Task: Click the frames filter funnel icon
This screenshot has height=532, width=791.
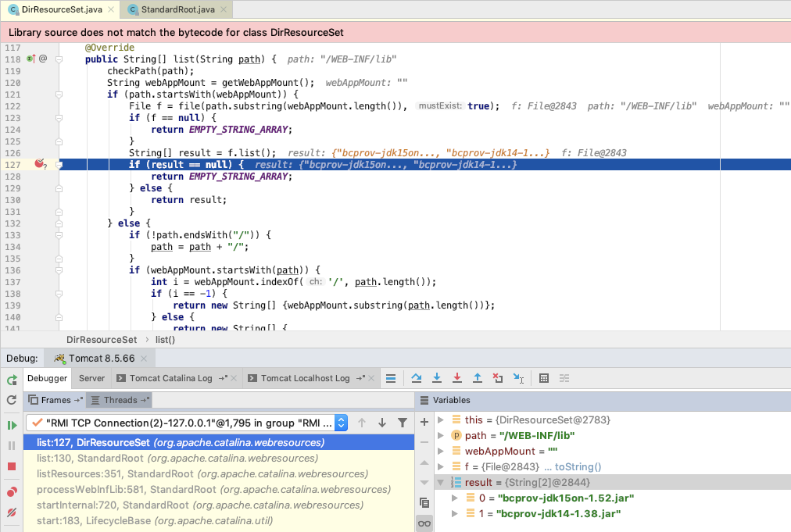Action: (x=402, y=423)
